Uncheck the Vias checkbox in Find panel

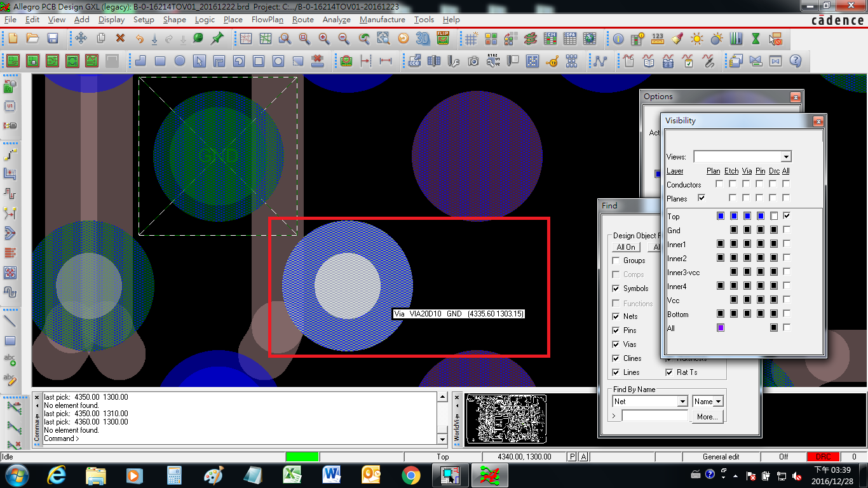pyautogui.click(x=616, y=344)
